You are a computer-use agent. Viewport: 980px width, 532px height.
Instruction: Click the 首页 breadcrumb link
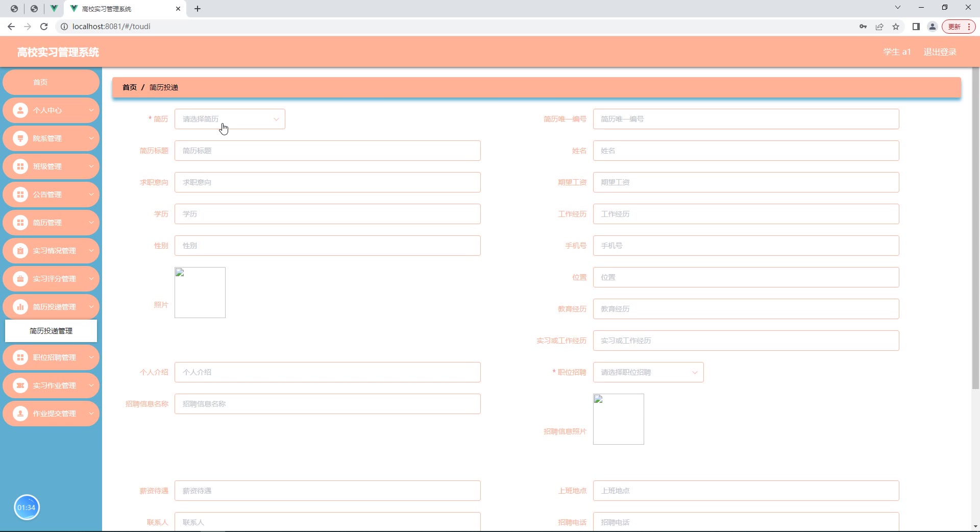tap(130, 87)
